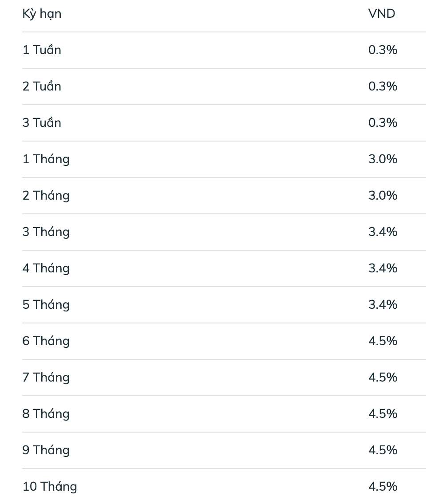Click the 4.5% rate for 6 Tháng
The width and height of the screenshot is (426, 504).
[383, 341]
